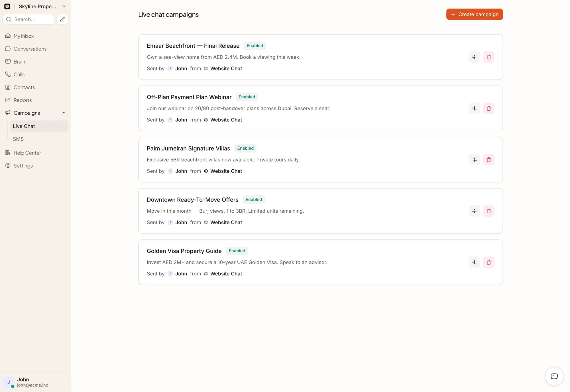Viewport: 570px width, 392px height.
Task: Open Contacts page
Action: [x=35, y=87]
